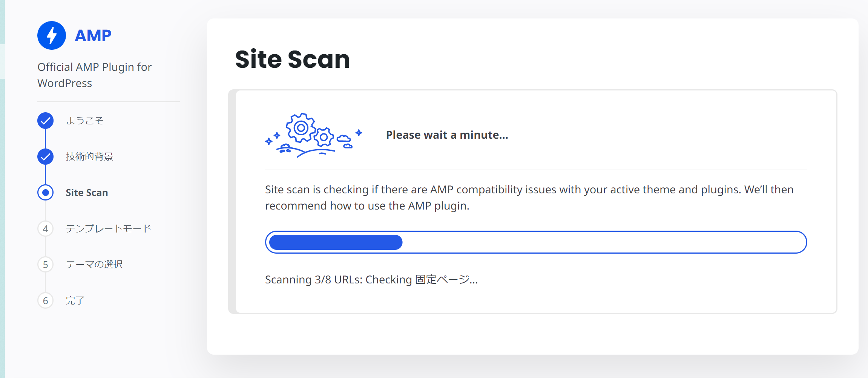Image resolution: width=868 pixels, height=378 pixels.
Task: Click the checkmark icon beside ようこそ
Action: [x=46, y=121]
